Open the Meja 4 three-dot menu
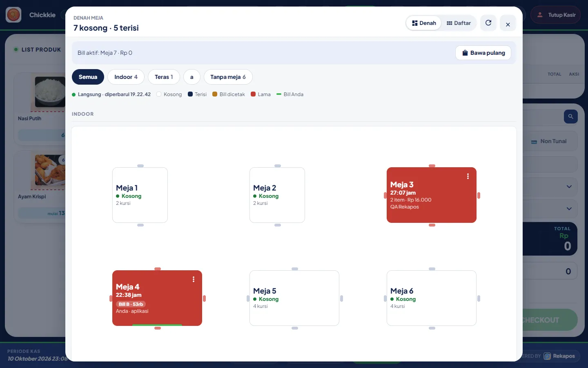Image resolution: width=588 pixels, height=368 pixels. [194, 279]
